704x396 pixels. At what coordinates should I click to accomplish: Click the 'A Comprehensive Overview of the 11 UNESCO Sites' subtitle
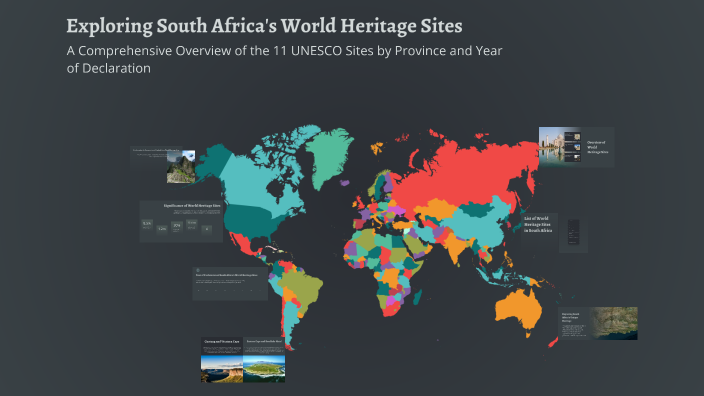pyautogui.click(x=284, y=59)
